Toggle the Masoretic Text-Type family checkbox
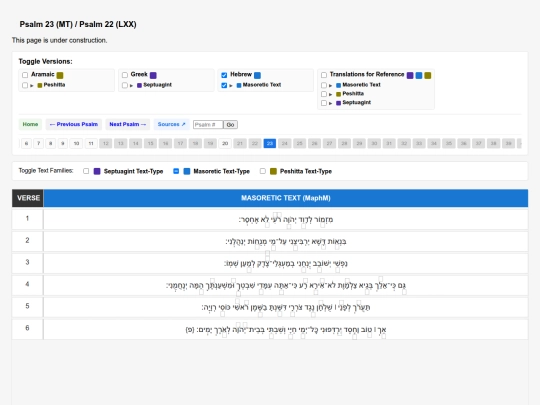540x405 pixels. (176, 171)
